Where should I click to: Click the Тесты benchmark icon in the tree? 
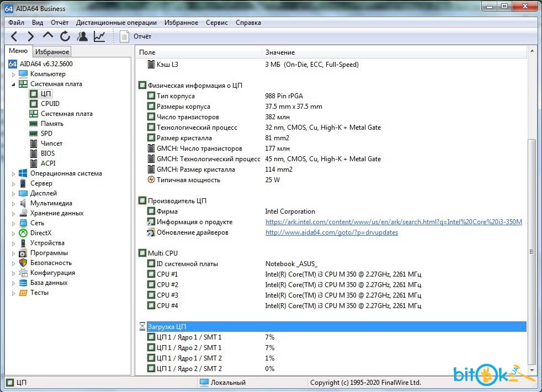click(23, 293)
